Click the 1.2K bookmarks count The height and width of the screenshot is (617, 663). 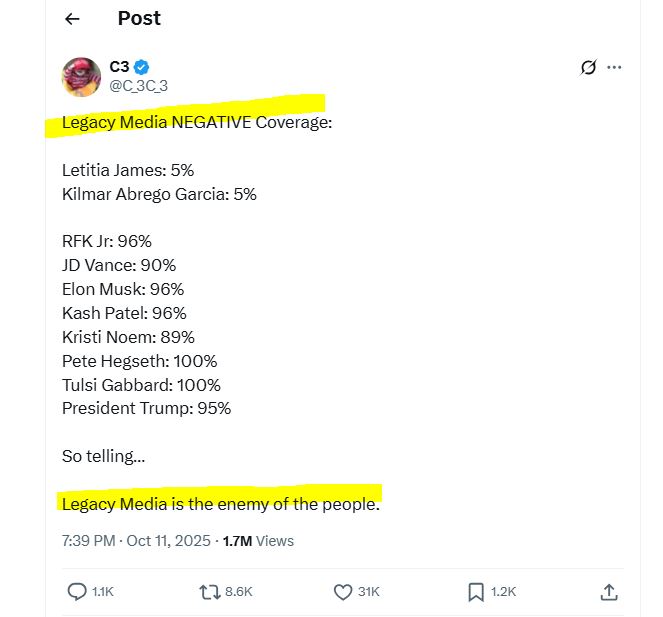click(504, 592)
